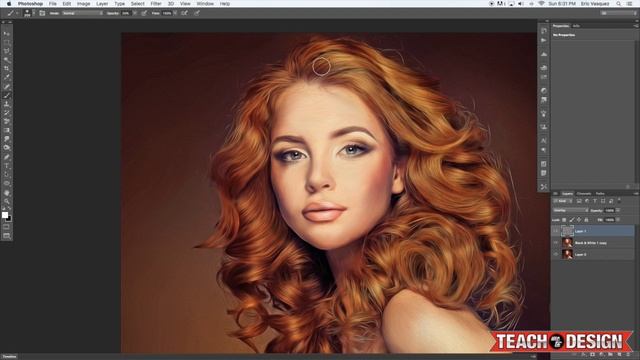Toggle the Brush panel button in options bar

click(42, 13)
